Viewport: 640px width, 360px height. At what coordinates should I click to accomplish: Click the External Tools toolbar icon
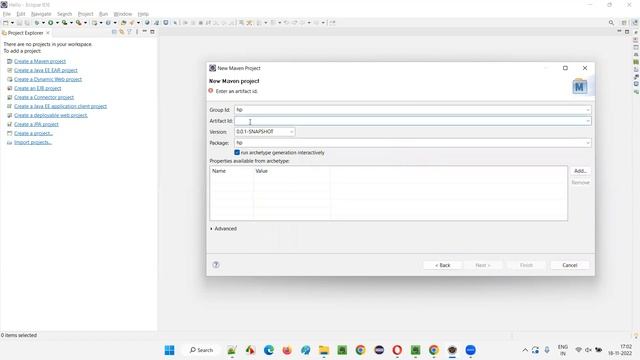tap(78, 23)
